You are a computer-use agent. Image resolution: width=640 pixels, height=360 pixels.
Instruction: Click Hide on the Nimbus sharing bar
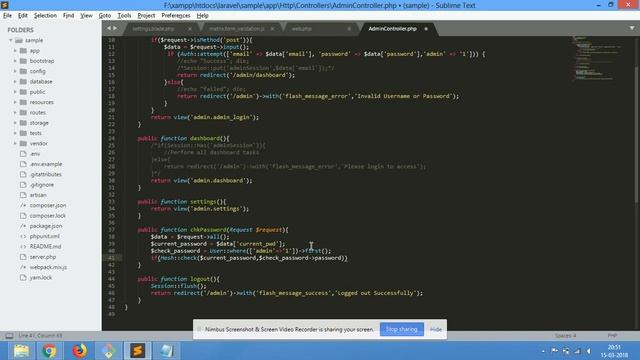click(436, 329)
